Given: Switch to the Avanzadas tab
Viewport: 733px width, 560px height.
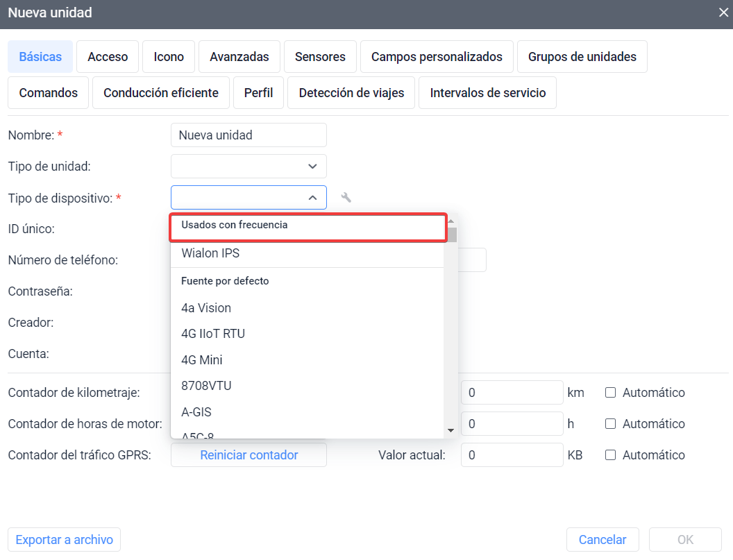Looking at the screenshot, I should coord(239,56).
